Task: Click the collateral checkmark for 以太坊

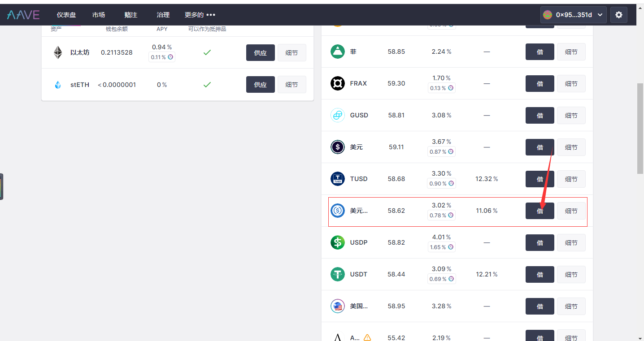Action: pos(207,52)
